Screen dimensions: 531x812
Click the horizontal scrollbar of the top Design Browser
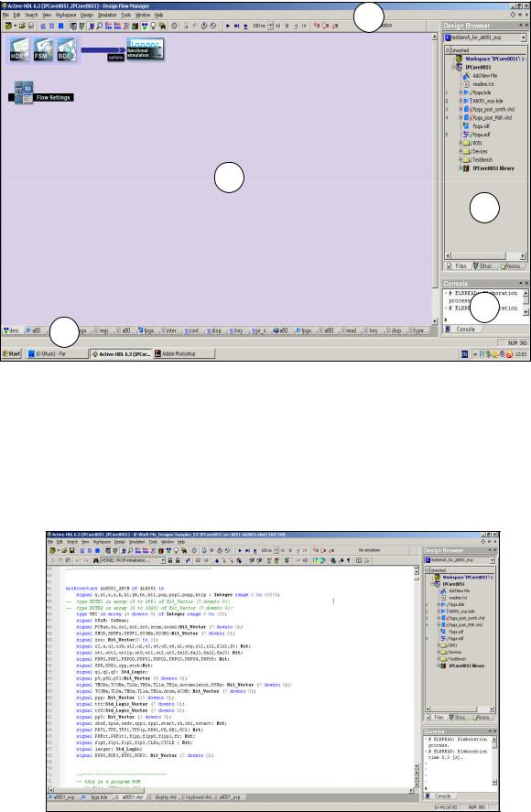click(x=485, y=255)
